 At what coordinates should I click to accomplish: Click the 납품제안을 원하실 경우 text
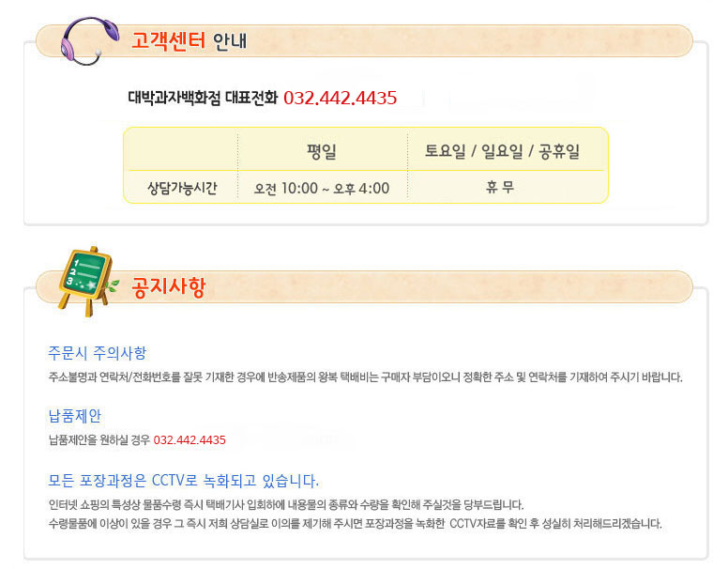click(99, 439)
